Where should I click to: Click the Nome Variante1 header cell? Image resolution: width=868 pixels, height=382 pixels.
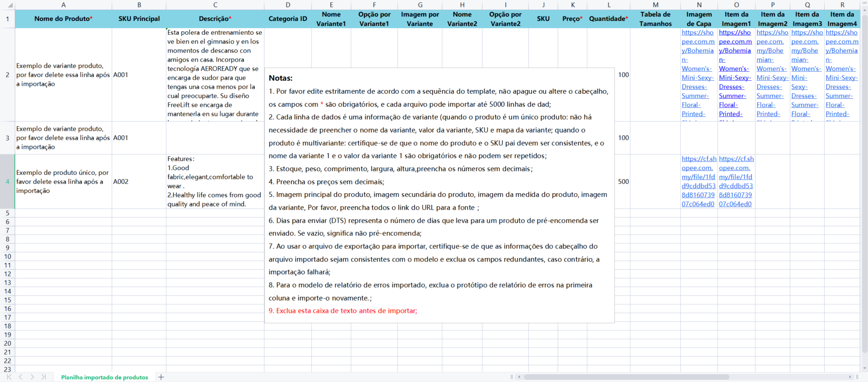(331, 19)
